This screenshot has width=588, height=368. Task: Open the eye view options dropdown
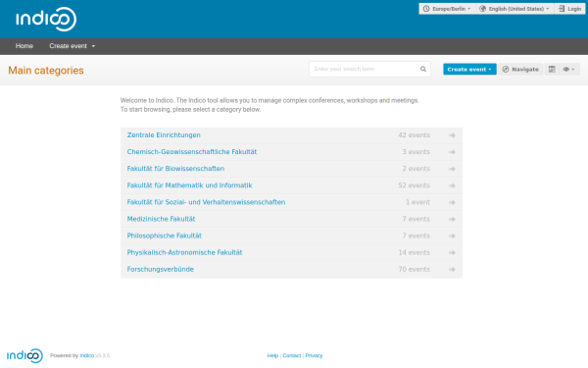(568, 69)
